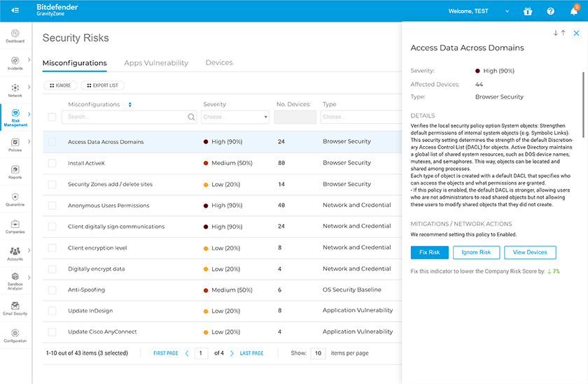Check the Anonymous Users Permissions row
Screen dimensions: 588x384
(x=52, y=206)
